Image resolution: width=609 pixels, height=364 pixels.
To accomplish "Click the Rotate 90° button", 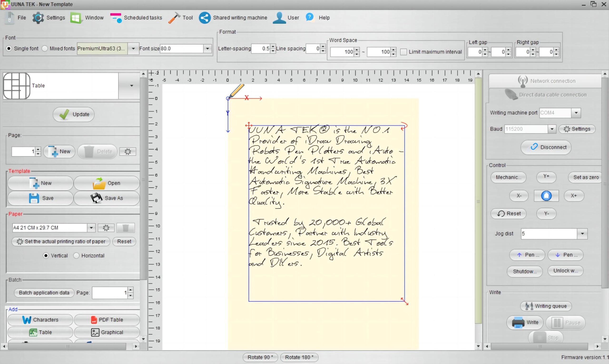I will click(x=260, y=357).
